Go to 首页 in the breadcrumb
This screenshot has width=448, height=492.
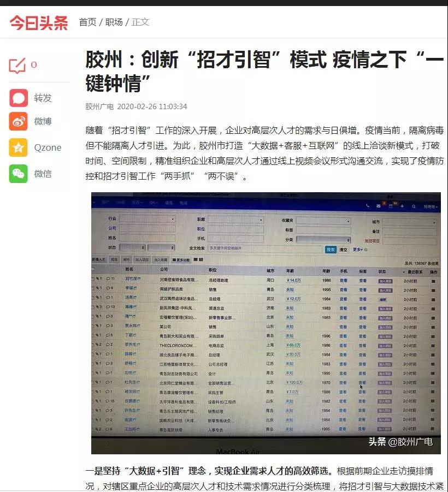pos(87,22)
